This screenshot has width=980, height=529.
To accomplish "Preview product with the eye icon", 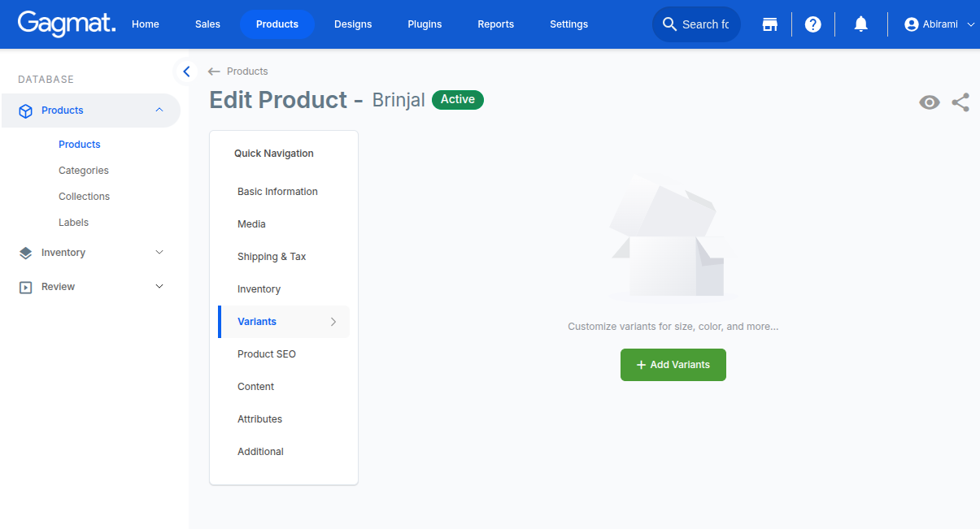I will click(x=930, y=102).
